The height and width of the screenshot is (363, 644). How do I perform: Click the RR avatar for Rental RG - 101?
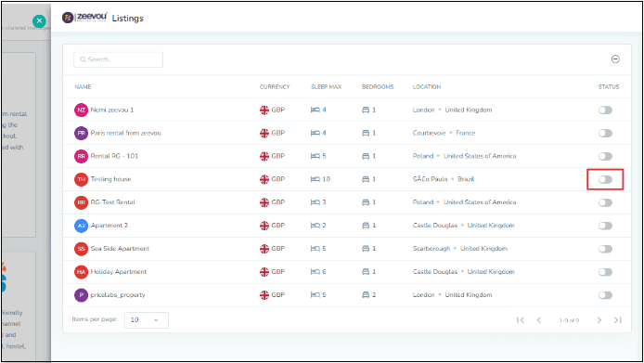[81, 156]
